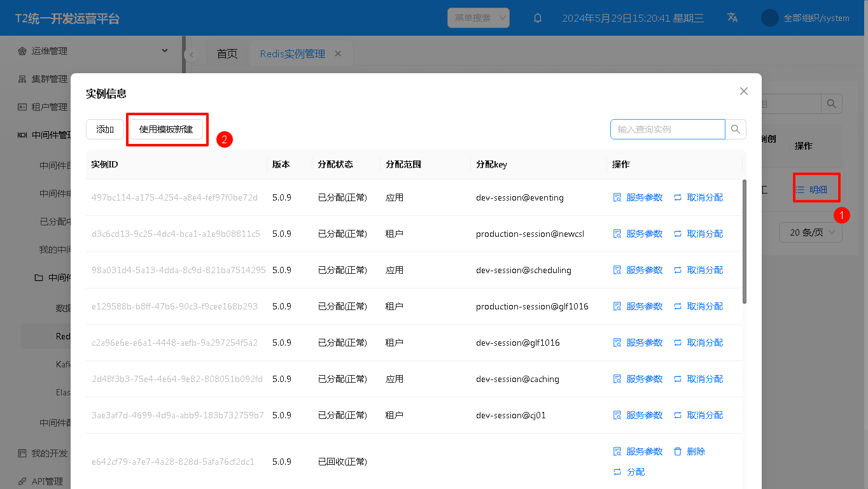
Task: Click instance ID e129588b-b8ff-47b6-90c3-f9cee168b293
Action: [174, 306]
